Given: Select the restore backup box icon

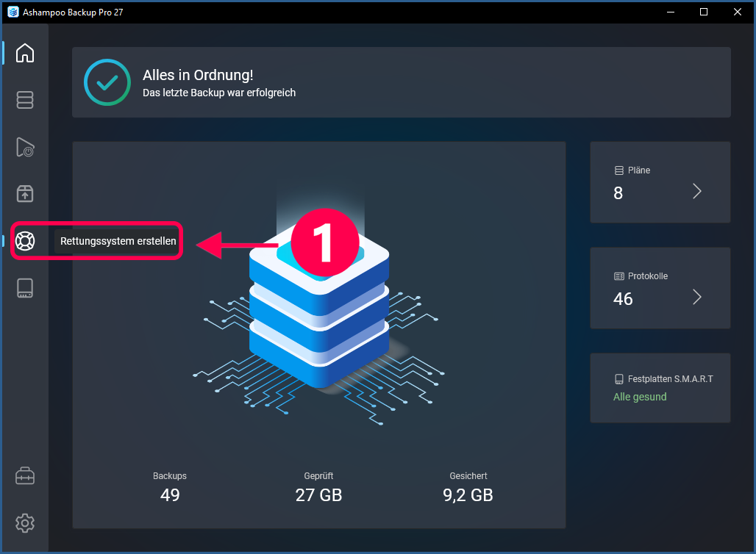Looking at the screenshot, I should (x=25, y=194).
